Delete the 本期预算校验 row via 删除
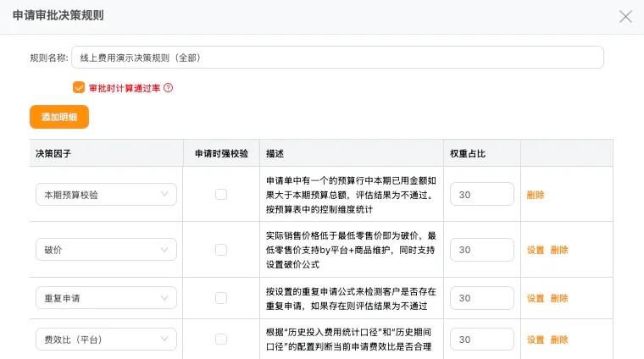Screen dimensions: 644x359 (x=536, y=195)
